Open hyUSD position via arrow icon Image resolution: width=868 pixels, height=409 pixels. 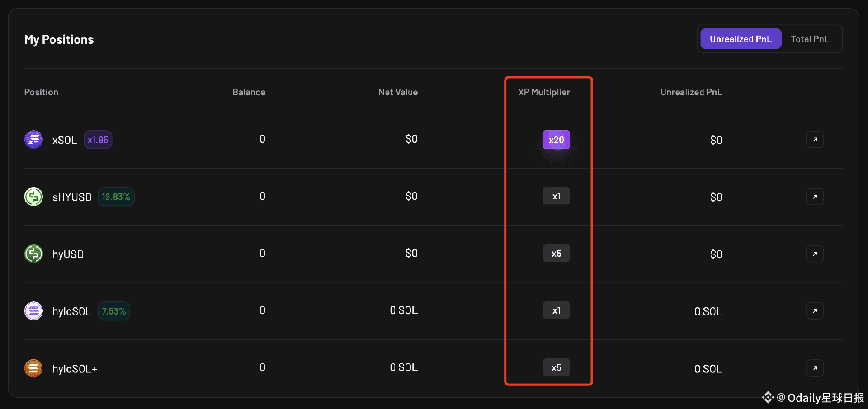(815, 254)
